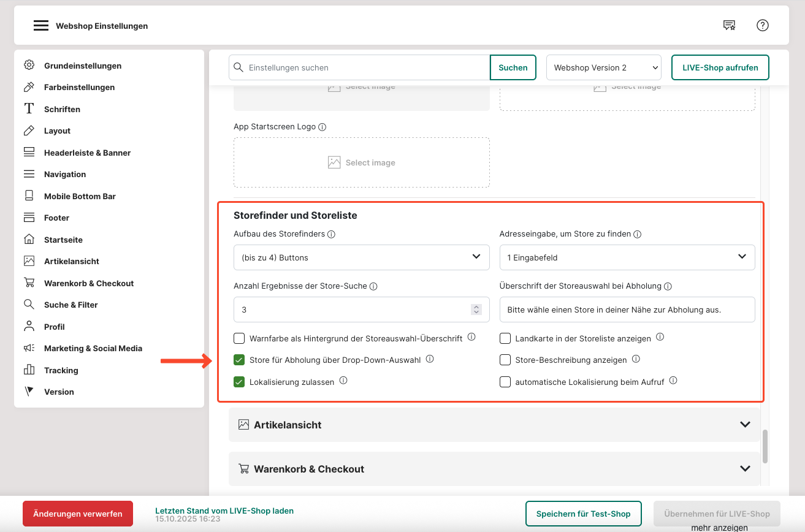
Task: Enable Landkarte in der Storeliste anzeigen checkbox
Action: point(505,338)
